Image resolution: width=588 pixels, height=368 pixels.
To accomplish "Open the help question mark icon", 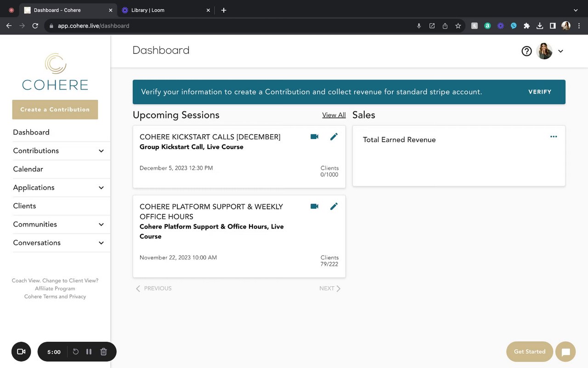I will (526, 51).
